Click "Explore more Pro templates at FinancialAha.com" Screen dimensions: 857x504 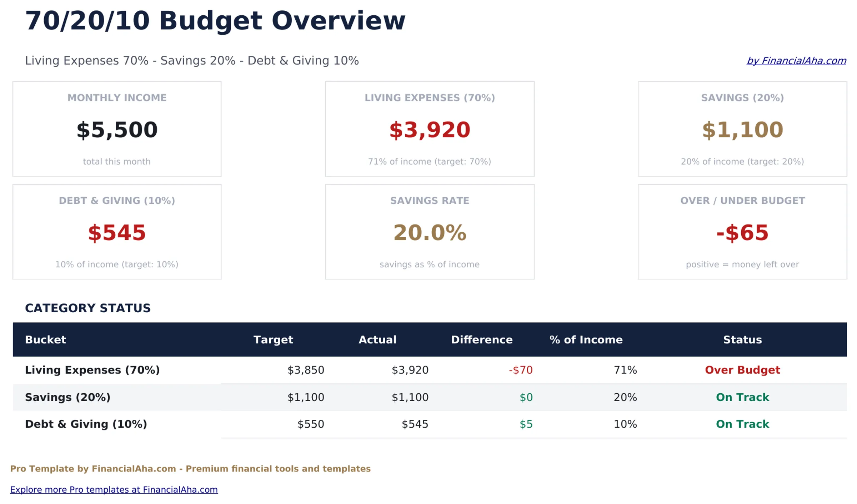point(114,489)
